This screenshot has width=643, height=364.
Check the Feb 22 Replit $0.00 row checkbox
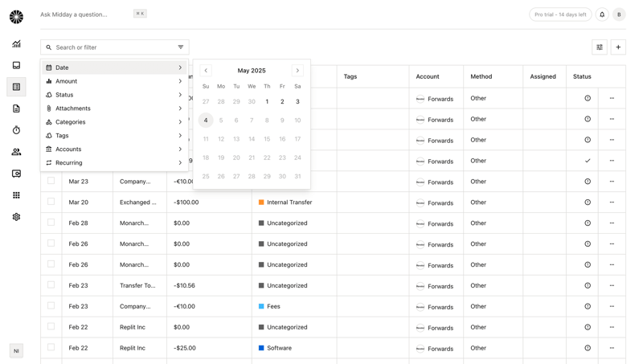[51, 326]
